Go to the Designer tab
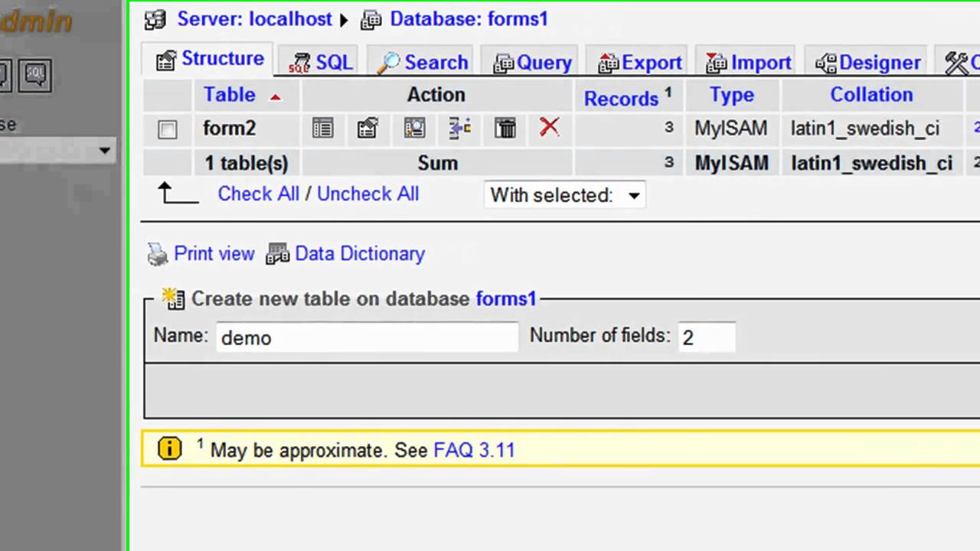980x551 pixels. 868,63
